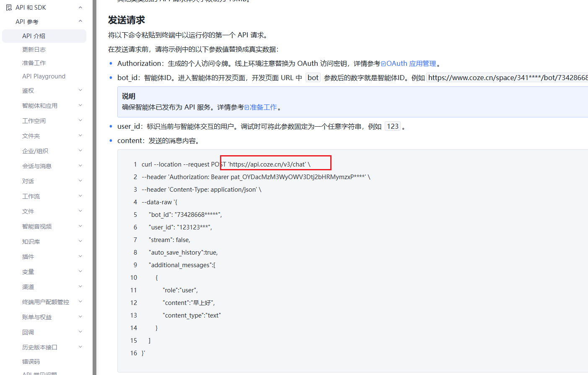This screenshot has width=588, height=375.
Task: Expand the 文件 section
Action: tap(80, 211)
